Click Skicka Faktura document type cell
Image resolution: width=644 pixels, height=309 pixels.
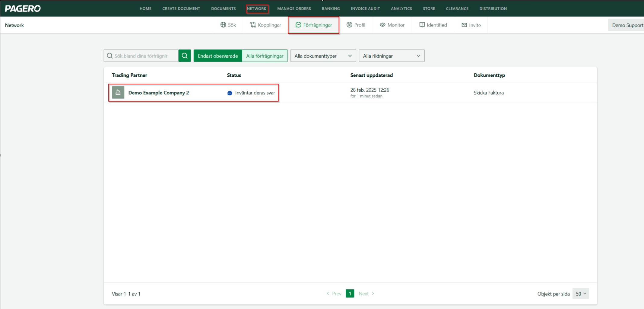[489, 93]
